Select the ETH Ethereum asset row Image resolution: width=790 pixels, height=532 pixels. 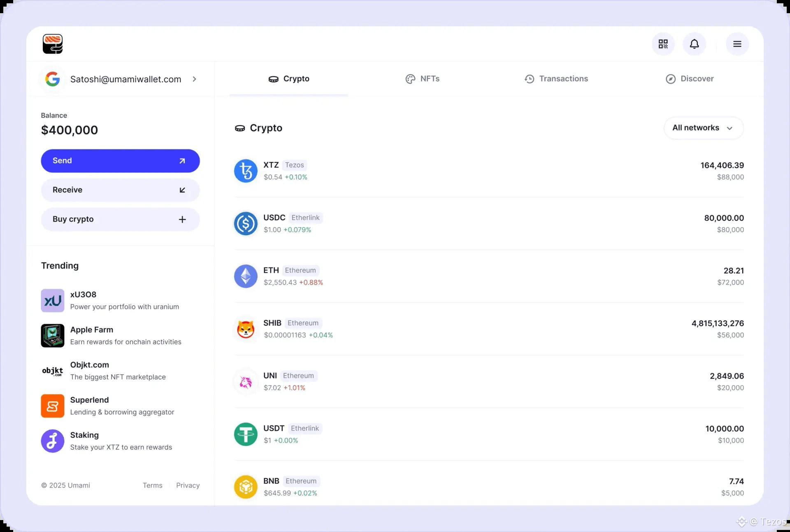click(x=489, y=276)
